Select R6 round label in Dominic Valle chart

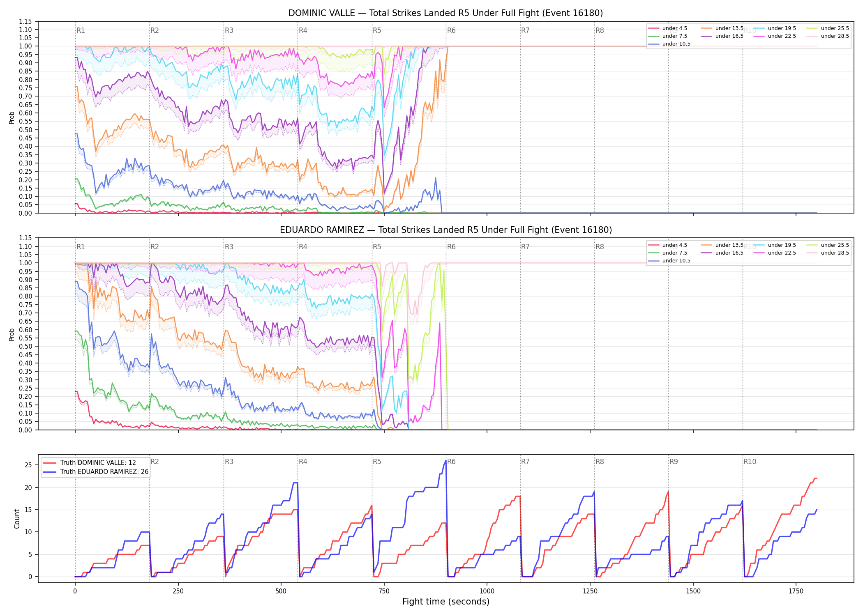click(451, 30)
